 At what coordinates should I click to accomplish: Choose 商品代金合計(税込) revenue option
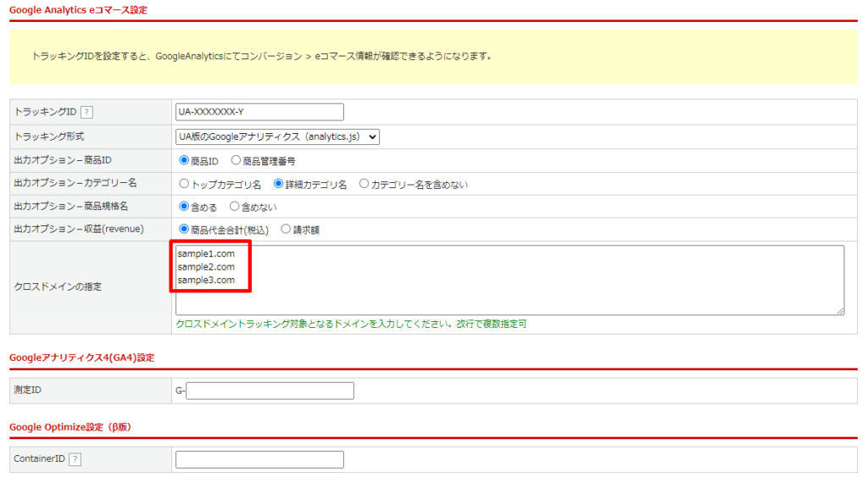[x=184, y=229]
